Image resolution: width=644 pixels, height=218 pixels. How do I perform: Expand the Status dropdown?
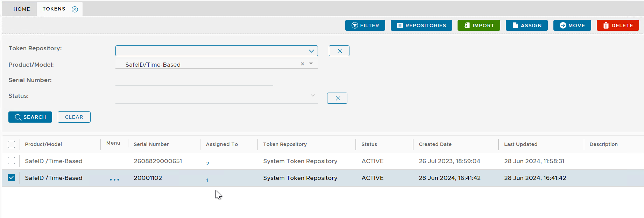[x=313, y=96]
